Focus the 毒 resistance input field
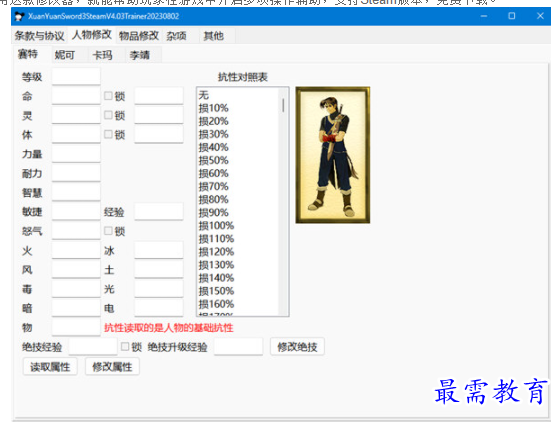This screenshot has height=423, width=556. 76,289
